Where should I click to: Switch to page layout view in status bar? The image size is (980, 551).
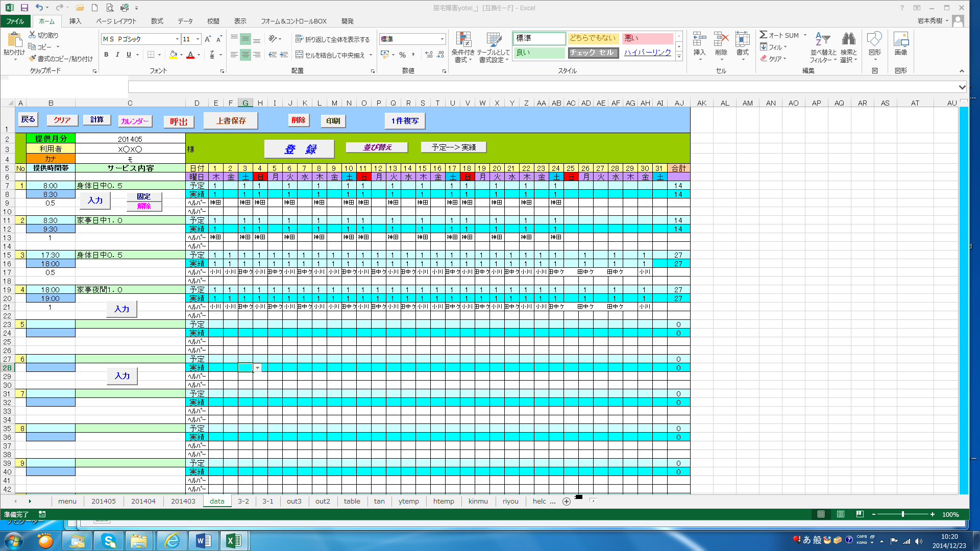point(840,514)
